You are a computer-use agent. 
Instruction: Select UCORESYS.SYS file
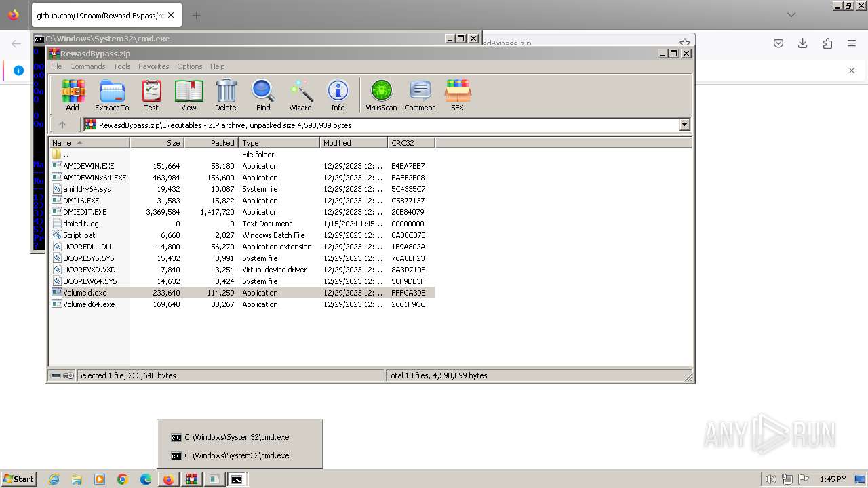[243, 258]
